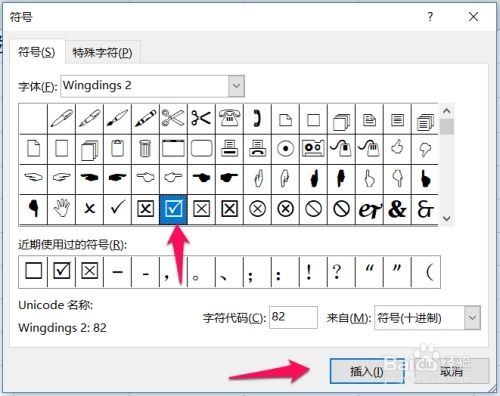Insert the recently used checked box symbol
500x396 pixels.
[x=62, y=271]
